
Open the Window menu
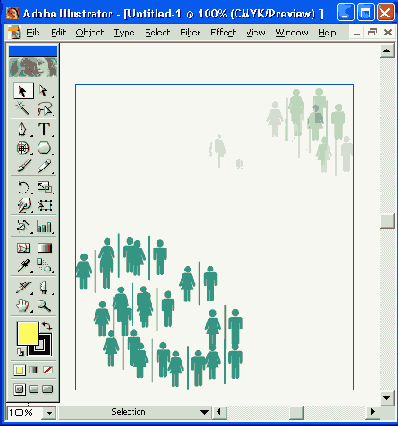[292, 32]
